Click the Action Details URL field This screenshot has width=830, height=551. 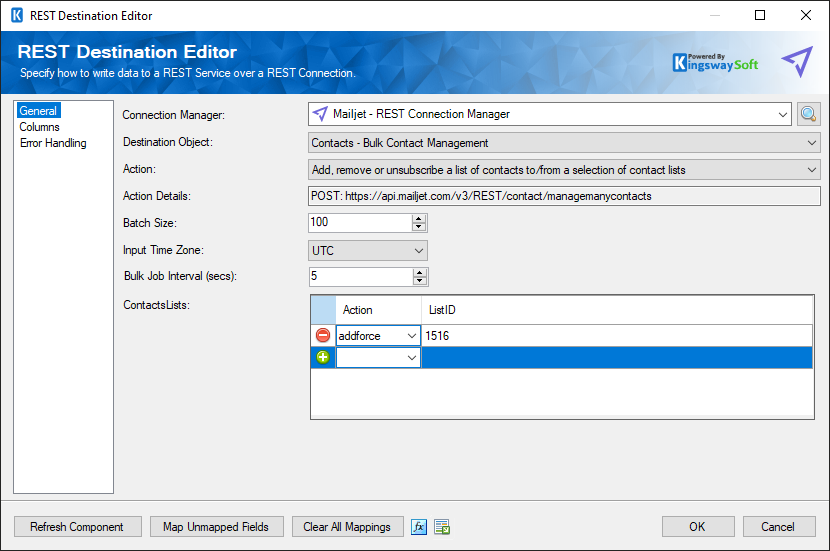tap(564, 196)
